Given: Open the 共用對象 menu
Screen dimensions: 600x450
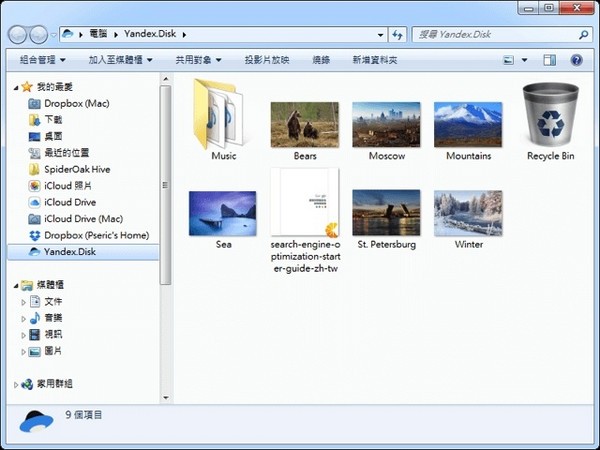Looking at the screenshot, I should (x=198, y=60).
